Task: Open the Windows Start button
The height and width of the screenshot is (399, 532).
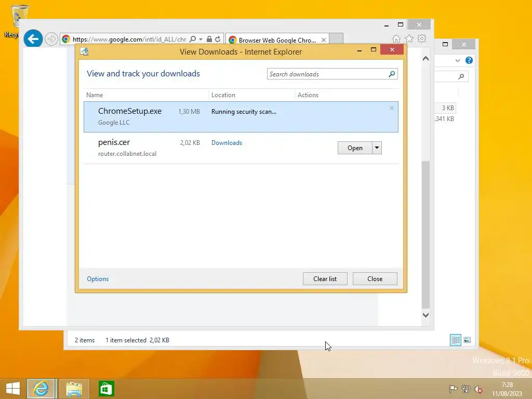Action: coord(13,389)
